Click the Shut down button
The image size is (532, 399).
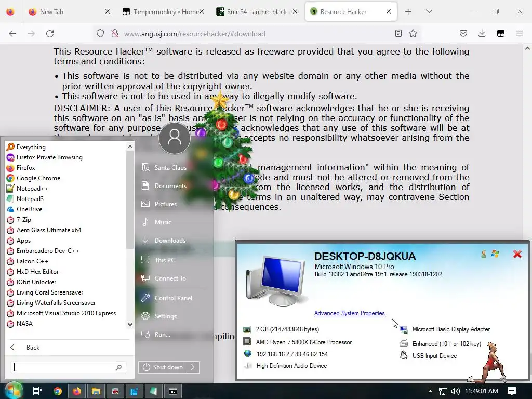(163, 367)
